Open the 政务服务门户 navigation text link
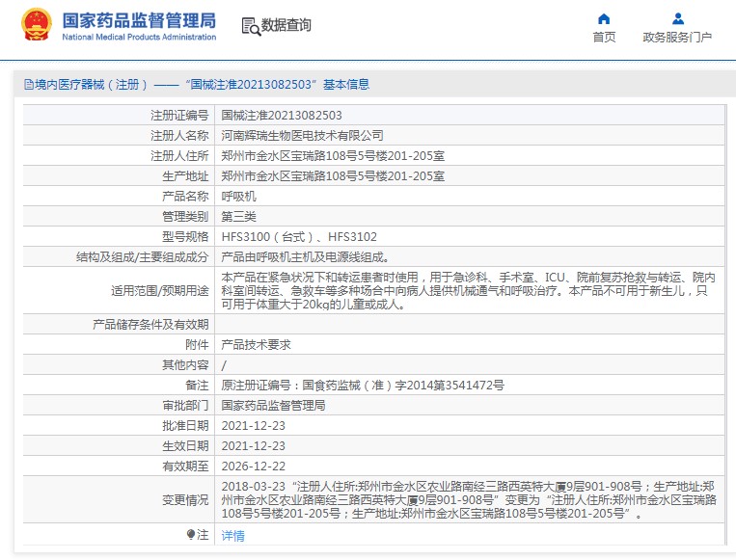Viewport: 736px width, 560px height. tap(677, 38)
